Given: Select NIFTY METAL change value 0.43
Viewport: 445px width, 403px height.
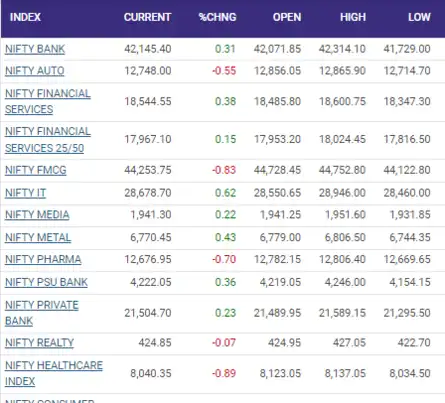Looking at the screenshot, I should pos(225,237).
